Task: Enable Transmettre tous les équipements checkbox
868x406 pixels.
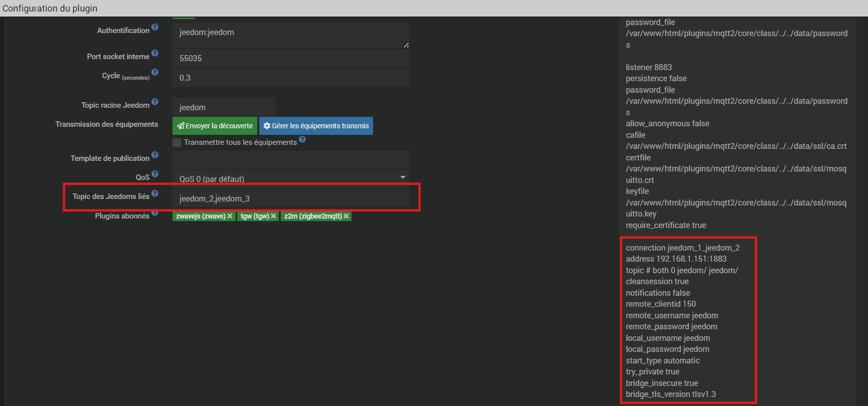Action: [x=177, y=142]
